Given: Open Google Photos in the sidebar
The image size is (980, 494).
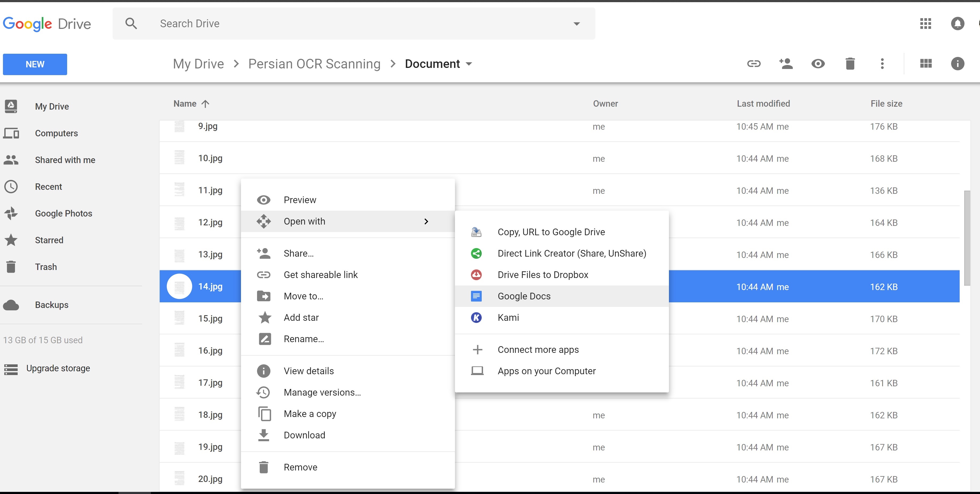Looking at the screenshot, I should [64, 213].
